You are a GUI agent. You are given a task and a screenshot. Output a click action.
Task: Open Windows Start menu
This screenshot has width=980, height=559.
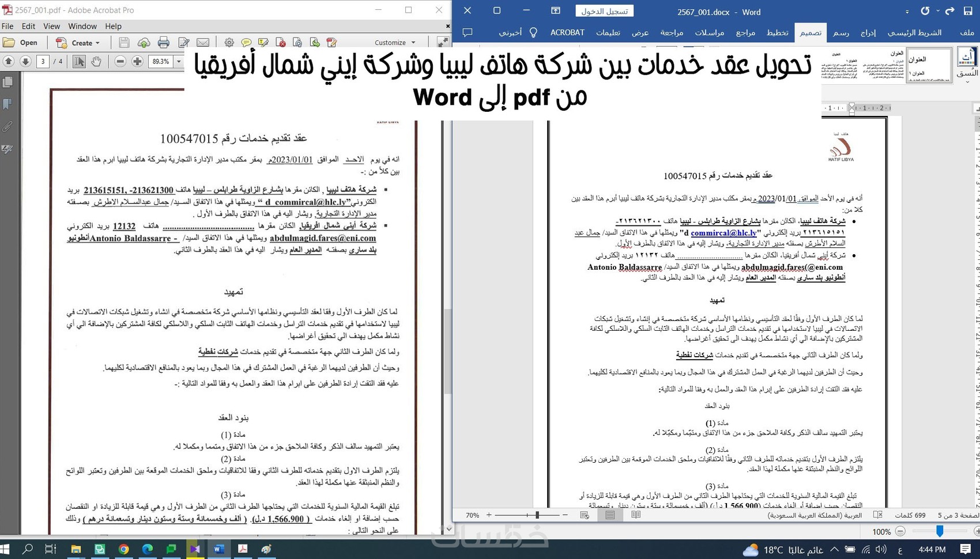click(x=6, y=549)
